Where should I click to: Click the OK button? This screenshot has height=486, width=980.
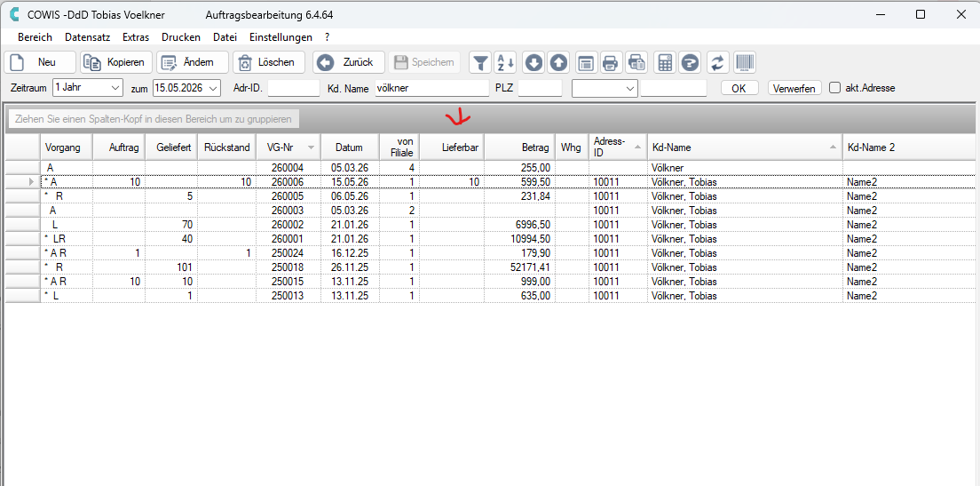coord(739,88)
